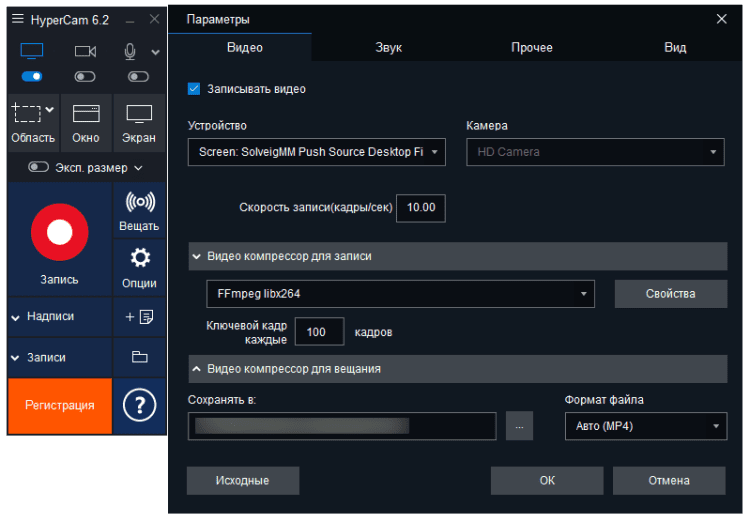Switch to the Видео tab
Image resolution: width=750 pixels, height=522 pixels.
coord(244,47)
